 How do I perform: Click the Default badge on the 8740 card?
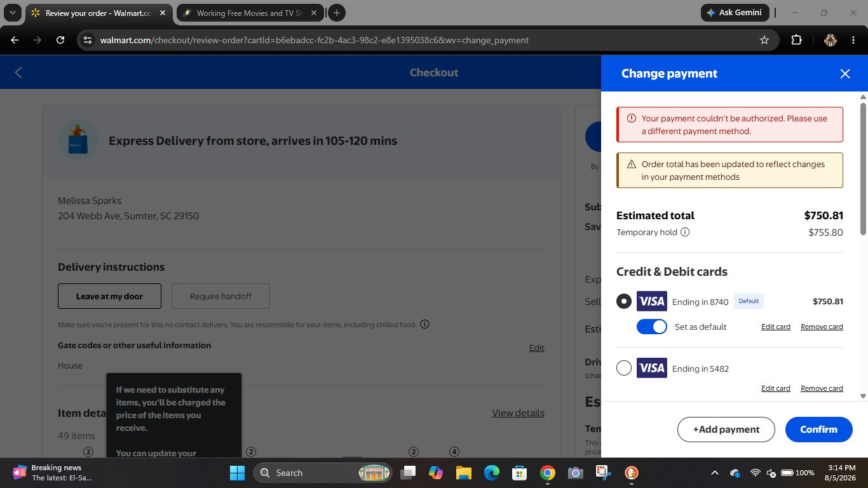749,301
